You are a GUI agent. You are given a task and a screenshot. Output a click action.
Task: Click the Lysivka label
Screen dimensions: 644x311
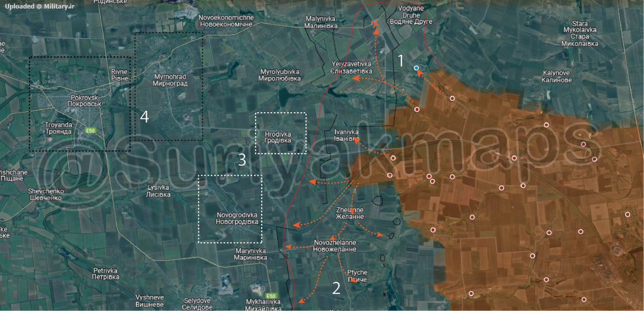tap(158, 191)
